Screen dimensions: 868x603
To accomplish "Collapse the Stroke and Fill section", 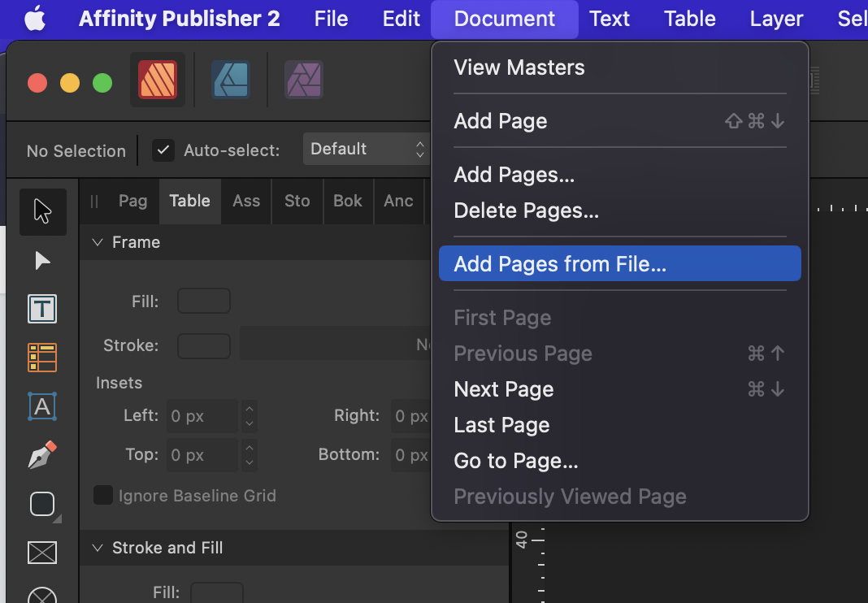I will [x=98, y=548].
